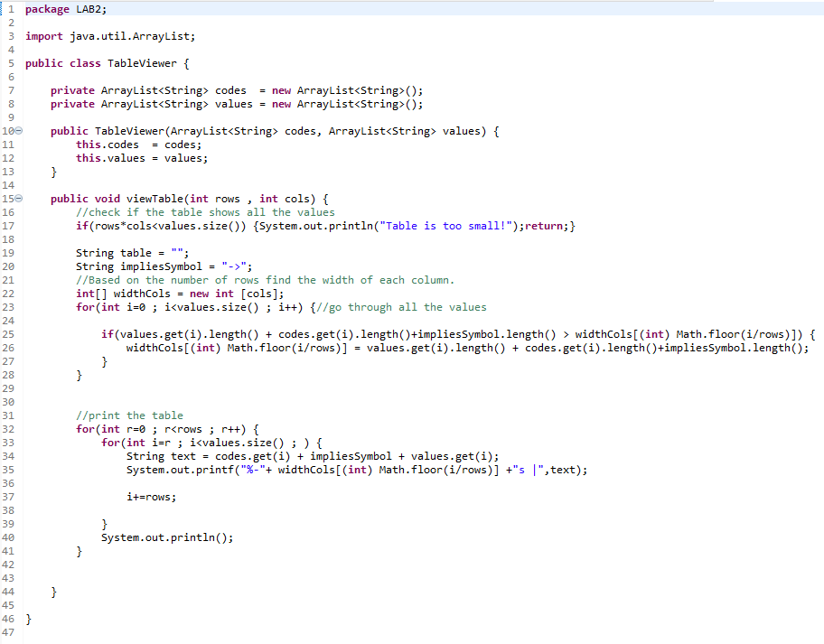Click 'int i=r' on line 33
The width and height of the screenshot is (824, 644).
(x=148, y=443)
